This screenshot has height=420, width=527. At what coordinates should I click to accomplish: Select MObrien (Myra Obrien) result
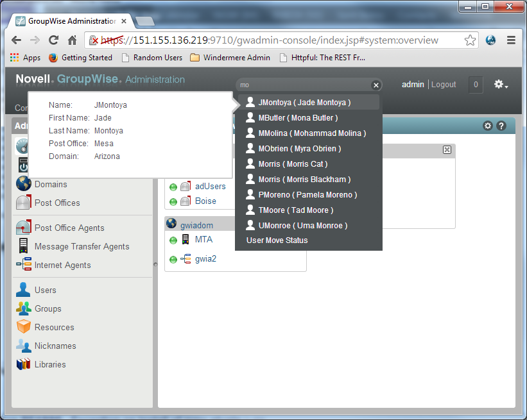click(309, 148)
